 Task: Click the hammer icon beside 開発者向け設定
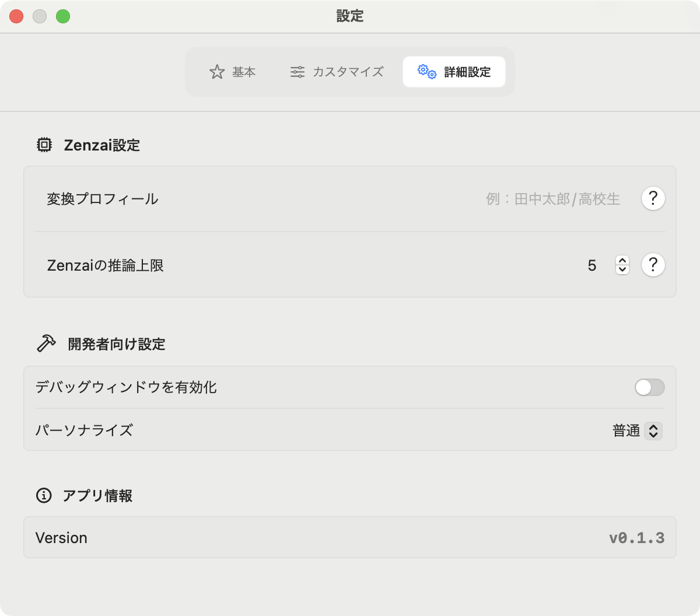tap(46, 344)
